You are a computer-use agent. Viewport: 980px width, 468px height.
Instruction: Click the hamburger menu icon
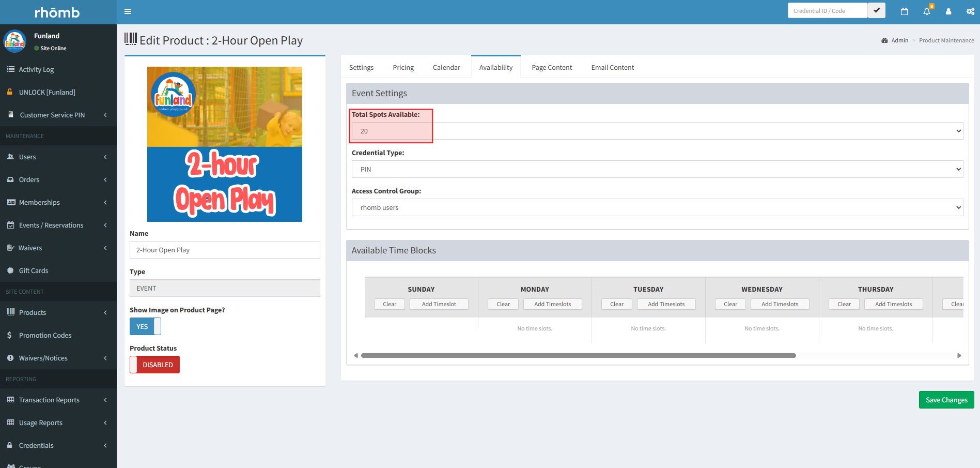[128, 11]
